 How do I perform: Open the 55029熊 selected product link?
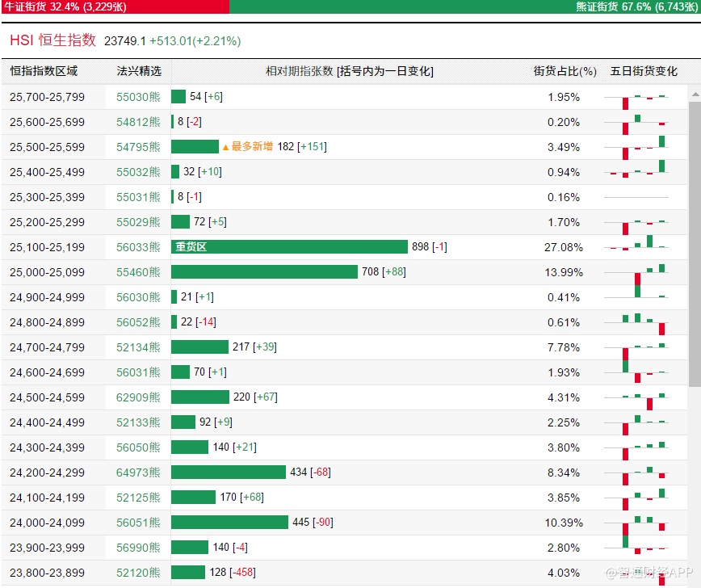[x=138, y=222]
